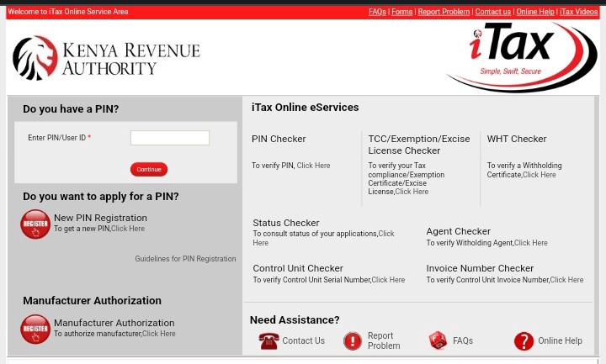Click the Enter PIN/User ID field
The image size is (606, 364).
(x=170, y=138)
